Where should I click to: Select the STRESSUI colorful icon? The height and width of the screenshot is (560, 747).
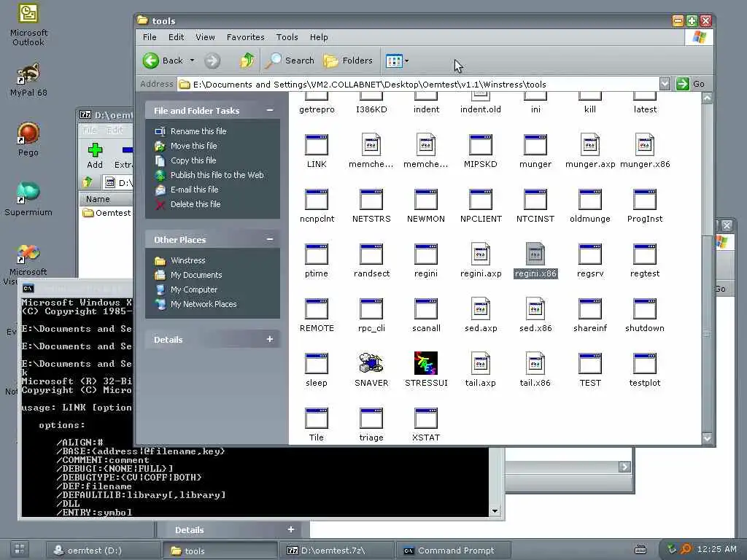pos(426,363)
